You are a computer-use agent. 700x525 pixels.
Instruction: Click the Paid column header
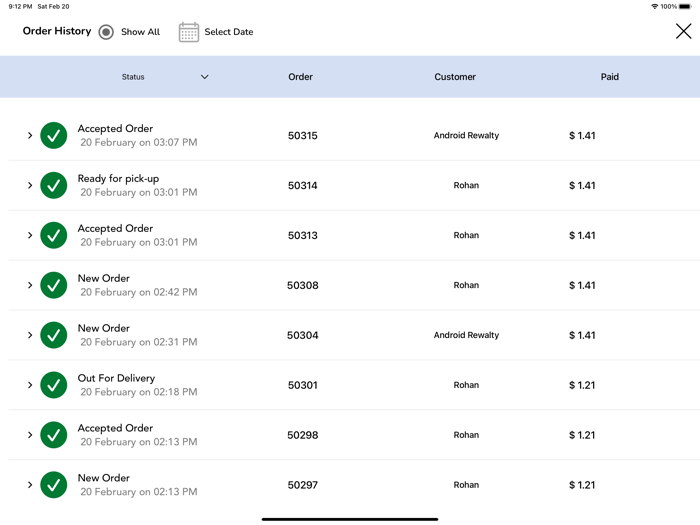coord(610,77)
